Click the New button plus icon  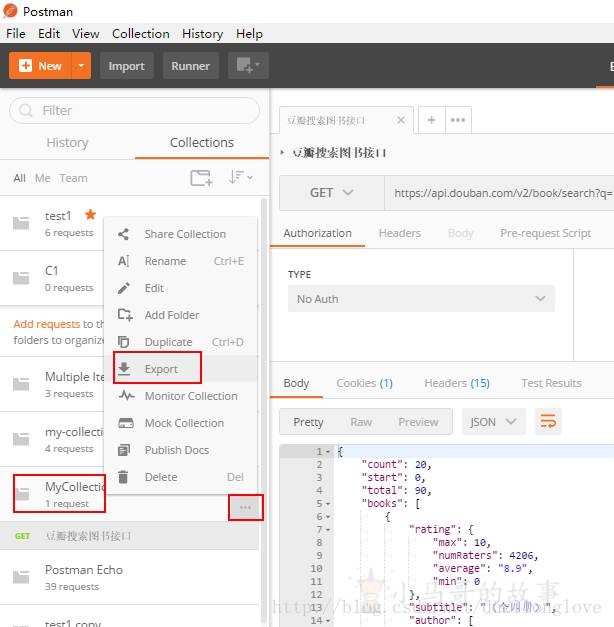point(25,66)
